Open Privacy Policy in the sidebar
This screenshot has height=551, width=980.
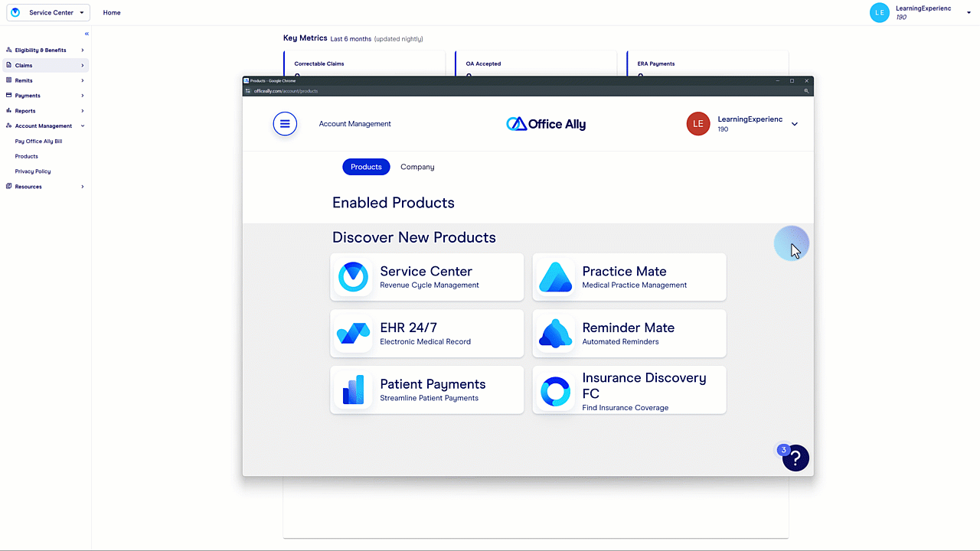coord(32,171)
